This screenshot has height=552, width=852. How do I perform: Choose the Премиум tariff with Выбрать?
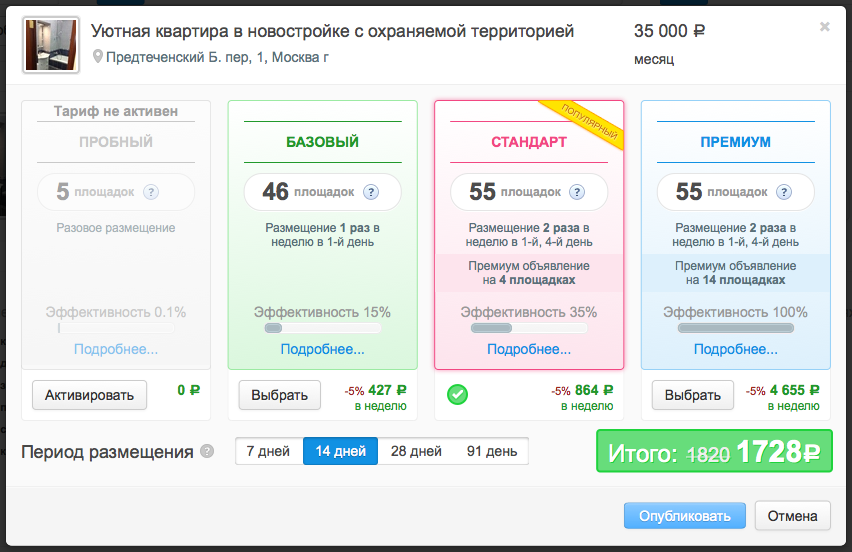click(x=693, y=395)
